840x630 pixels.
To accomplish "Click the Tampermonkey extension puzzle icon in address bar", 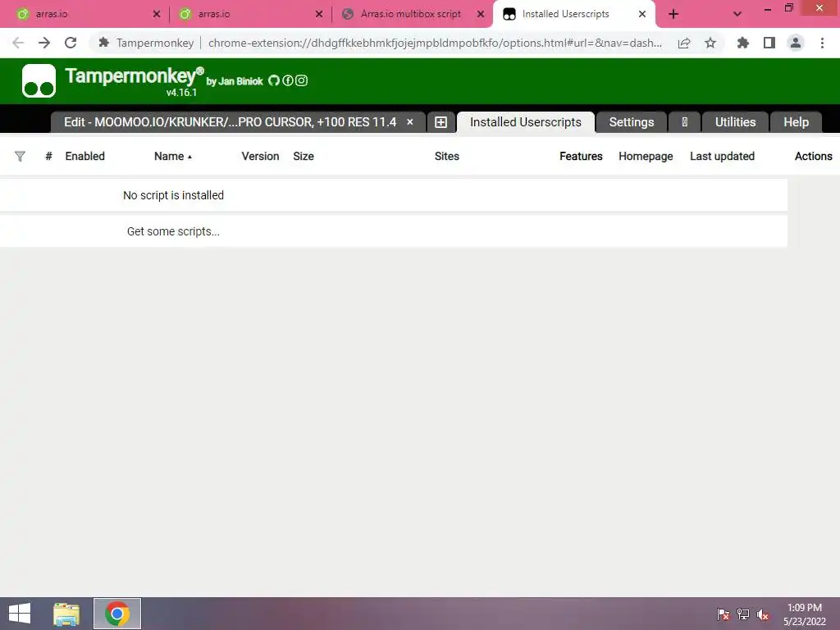I will (x=104, y=43).
